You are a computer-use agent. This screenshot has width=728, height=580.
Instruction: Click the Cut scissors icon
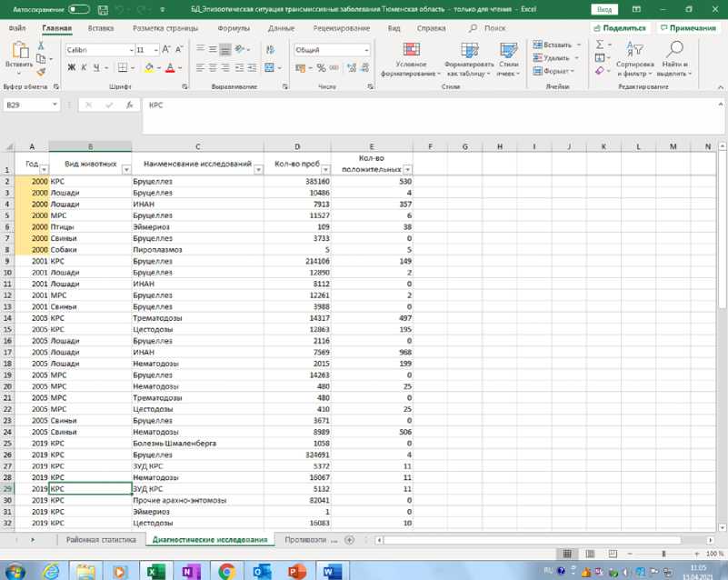[x=40, y=46]
